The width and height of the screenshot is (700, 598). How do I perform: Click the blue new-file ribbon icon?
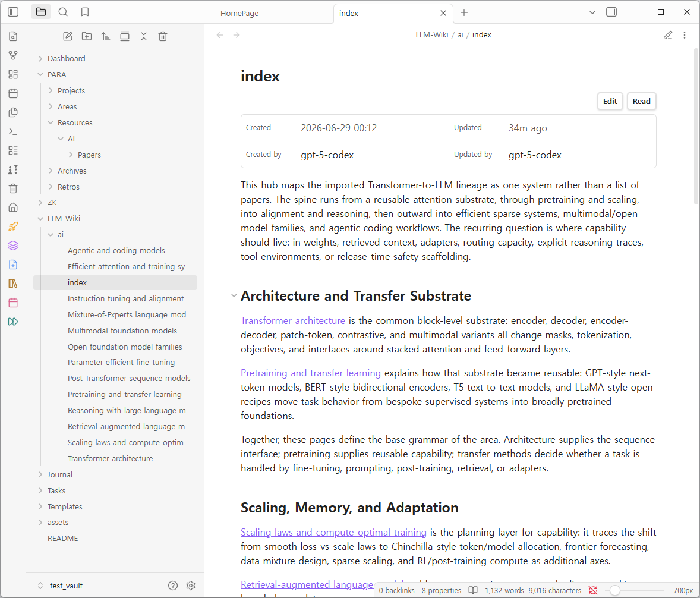click(13, 265)
